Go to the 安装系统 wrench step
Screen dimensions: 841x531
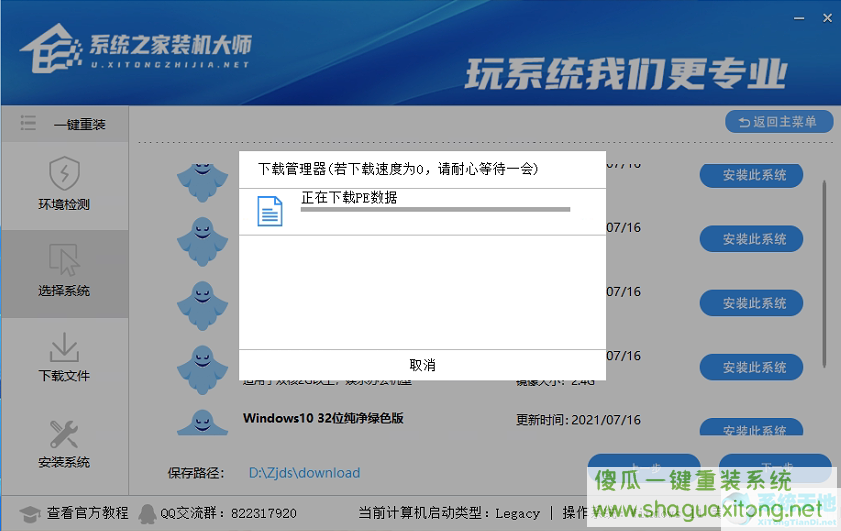pyautogui.click(x=64, y=444)
